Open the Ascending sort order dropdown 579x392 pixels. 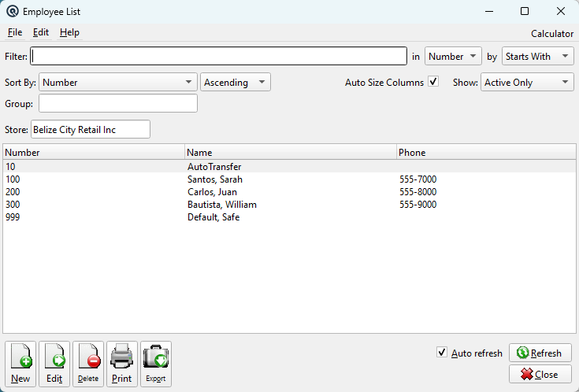(x=236, y=82)
